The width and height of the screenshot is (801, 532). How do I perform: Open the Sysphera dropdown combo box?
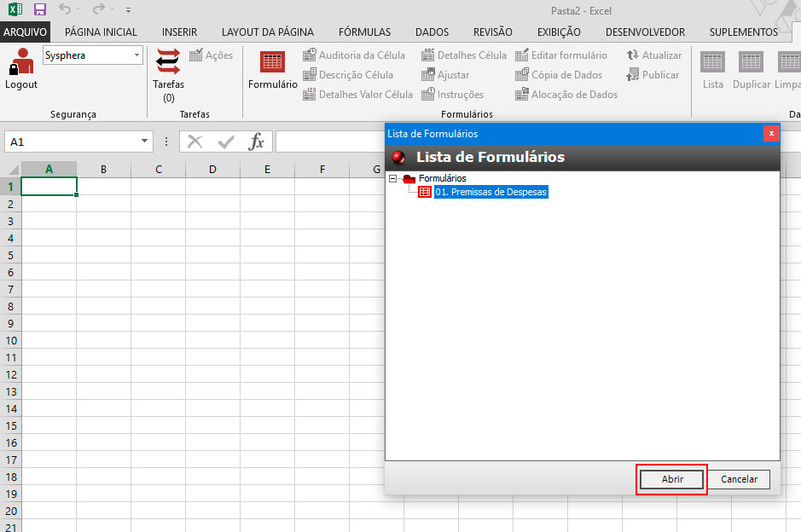coord(136,55)
